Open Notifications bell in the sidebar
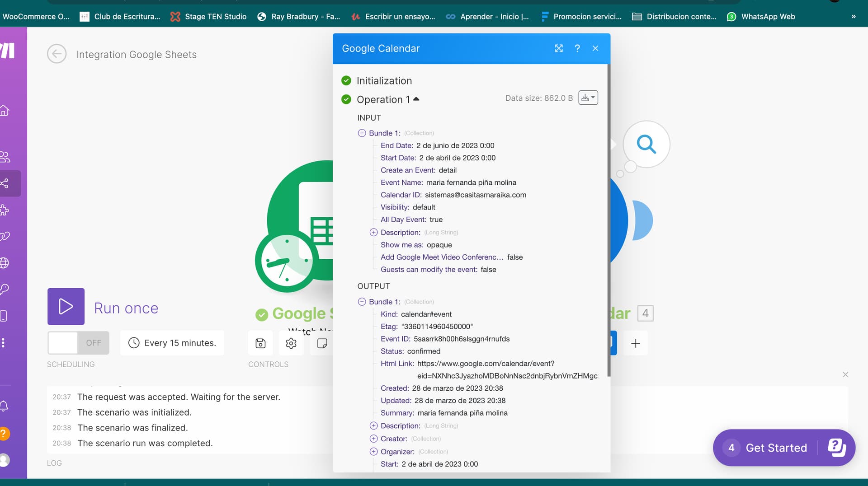This screenshot has width=868, height=486. tap(4, 406)
